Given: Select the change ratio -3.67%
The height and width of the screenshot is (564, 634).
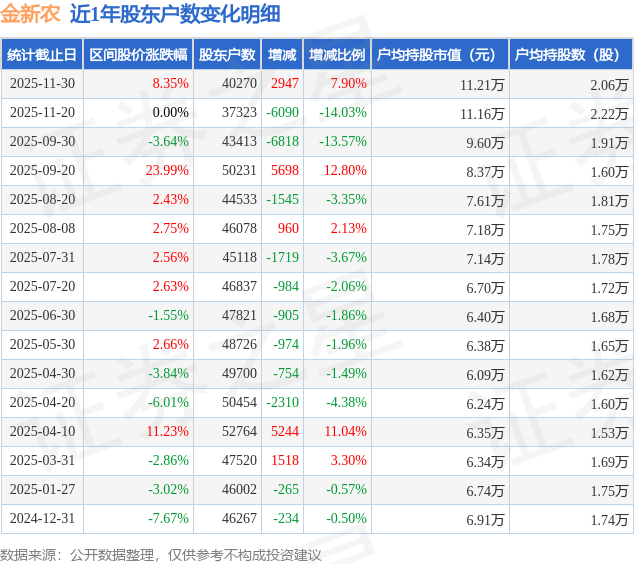Looking at the screenshot, I should pos(347,258).
